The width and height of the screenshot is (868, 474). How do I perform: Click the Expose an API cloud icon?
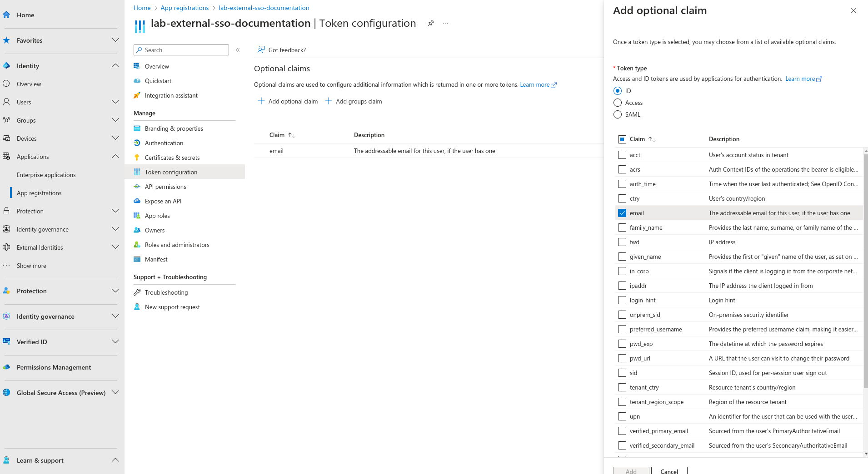(x=137, y=201)
